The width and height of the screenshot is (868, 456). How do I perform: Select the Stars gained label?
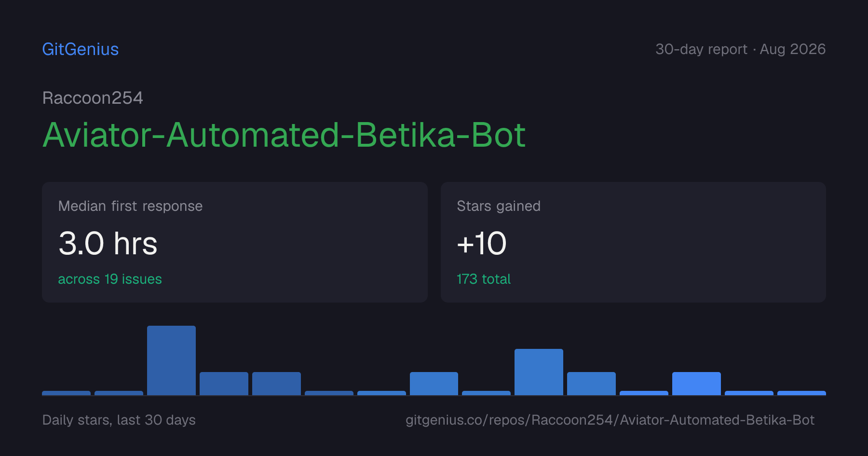(499, 206)
